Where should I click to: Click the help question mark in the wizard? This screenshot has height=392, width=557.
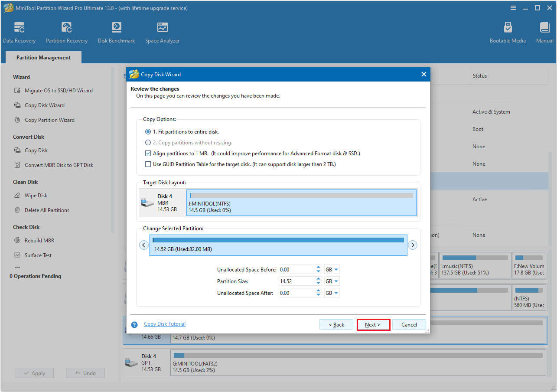134,324
